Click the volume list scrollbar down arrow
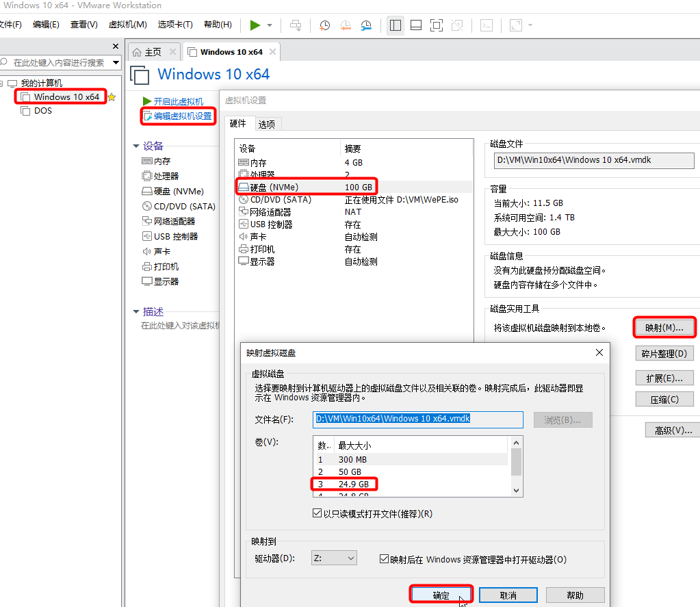Image resolution: width=700 pixels, height=607 pixels. (x=516, y=491)
